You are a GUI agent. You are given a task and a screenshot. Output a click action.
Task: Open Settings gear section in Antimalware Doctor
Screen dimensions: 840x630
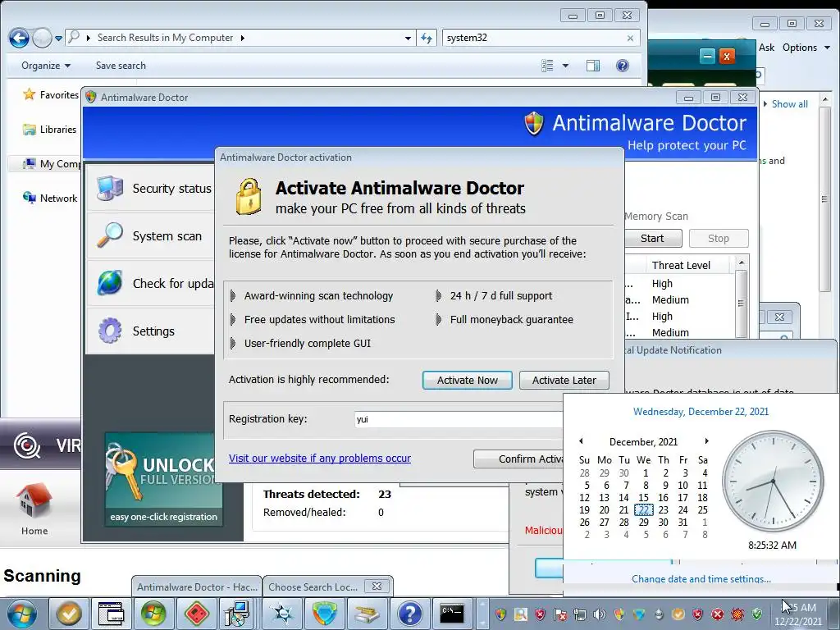[151, 331]
